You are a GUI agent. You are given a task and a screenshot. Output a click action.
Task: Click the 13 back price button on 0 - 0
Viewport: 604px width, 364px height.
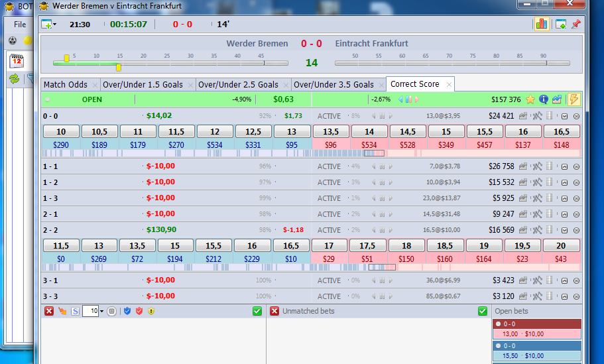292,132
